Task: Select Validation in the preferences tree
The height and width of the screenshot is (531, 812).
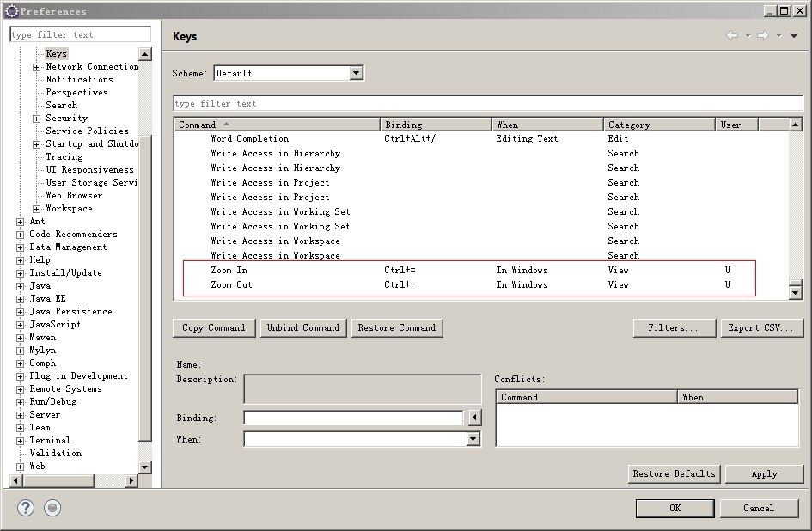Action: [56, 453]
